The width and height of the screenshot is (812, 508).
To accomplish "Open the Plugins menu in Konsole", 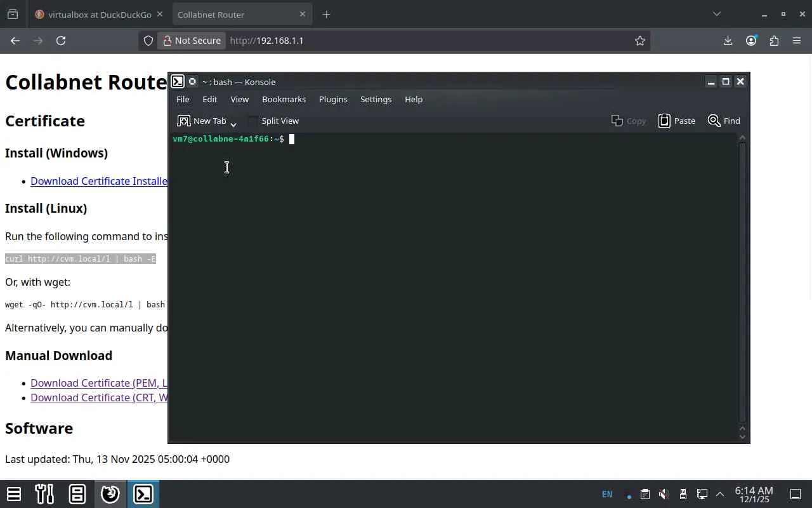I will click(x=333, y=99).
